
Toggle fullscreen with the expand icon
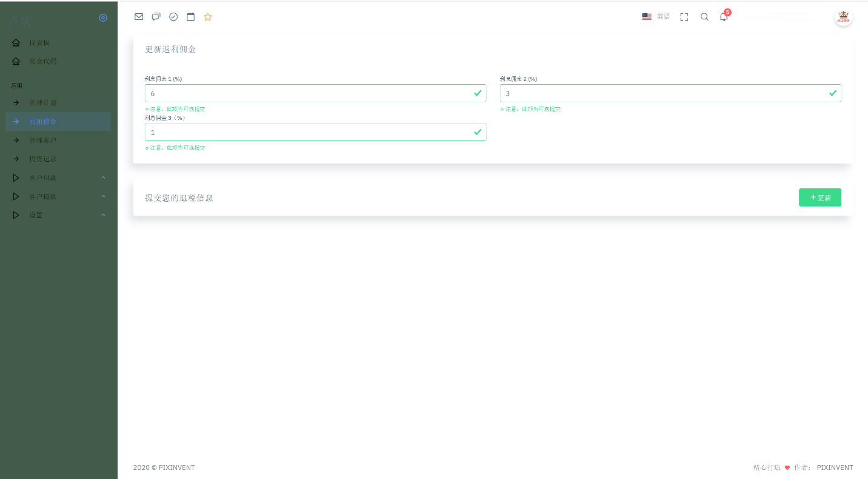tap(684, 17)
